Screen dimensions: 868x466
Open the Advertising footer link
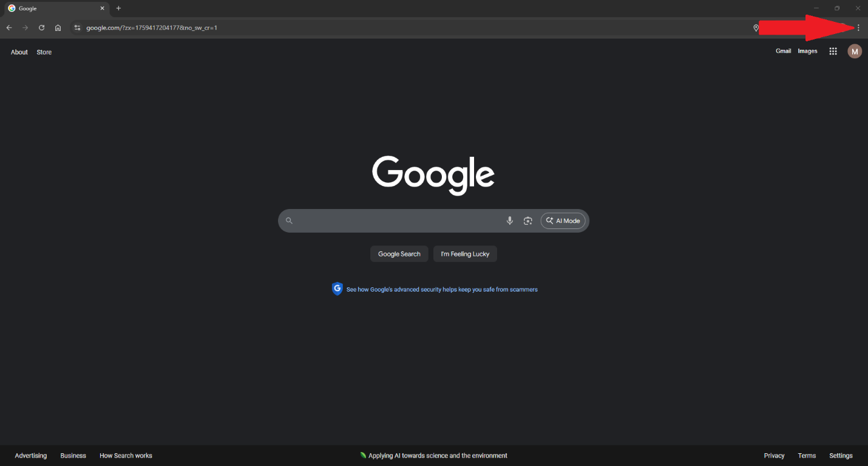[x=31, y=456]
